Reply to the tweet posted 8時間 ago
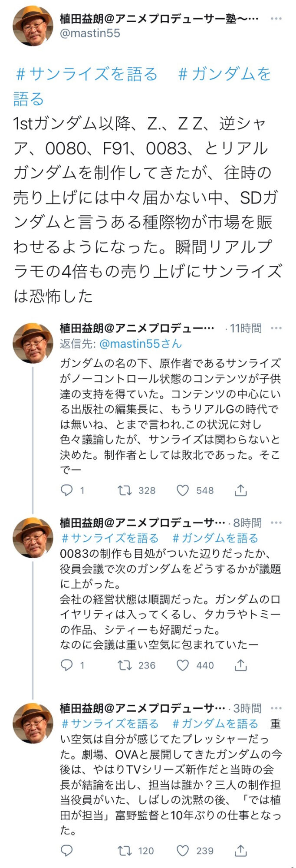The width and height of the screenshot is (296, 868). (66, 665)
